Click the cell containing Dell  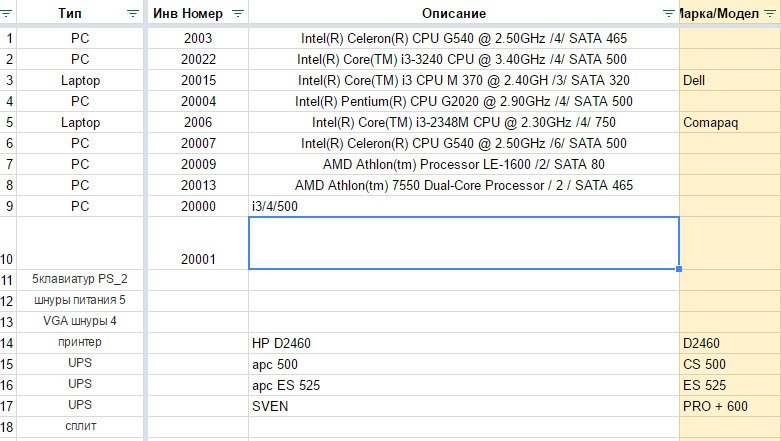point(730,80)
